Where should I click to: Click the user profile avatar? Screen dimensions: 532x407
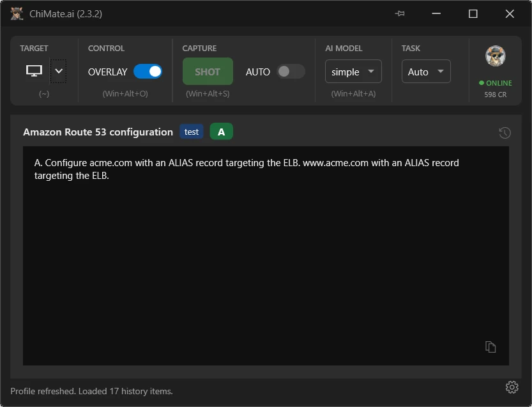pyautogui.click(x=496, y=56)
